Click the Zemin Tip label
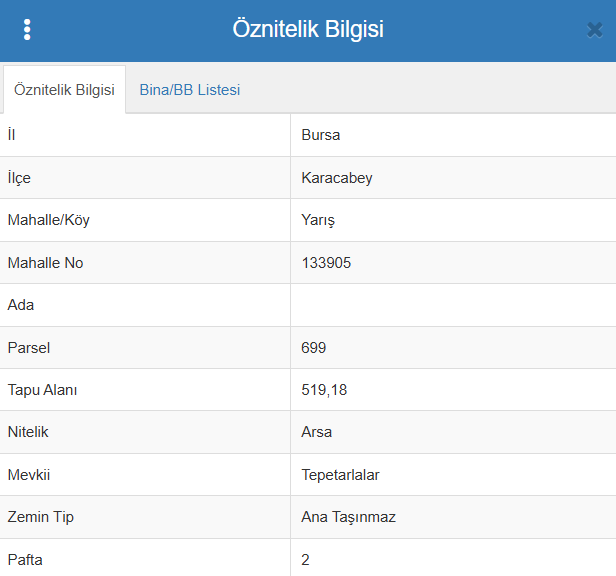This screenshot has height=576, width=616. click(x=40, y=517)
